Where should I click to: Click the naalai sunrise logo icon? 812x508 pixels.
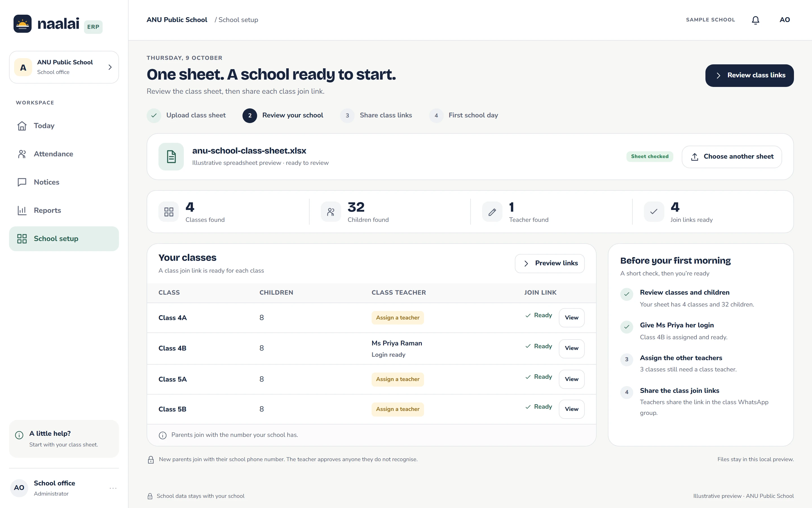[x=23, y=23]
